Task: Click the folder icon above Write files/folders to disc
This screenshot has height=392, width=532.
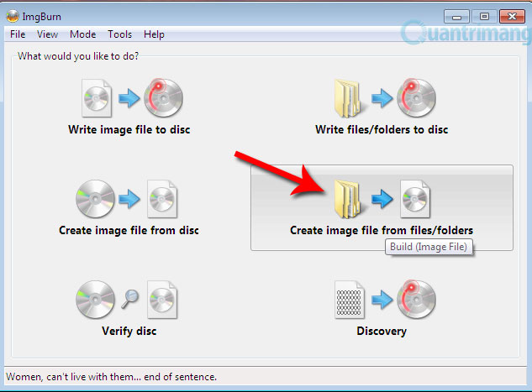Action: tap(347, 98)
